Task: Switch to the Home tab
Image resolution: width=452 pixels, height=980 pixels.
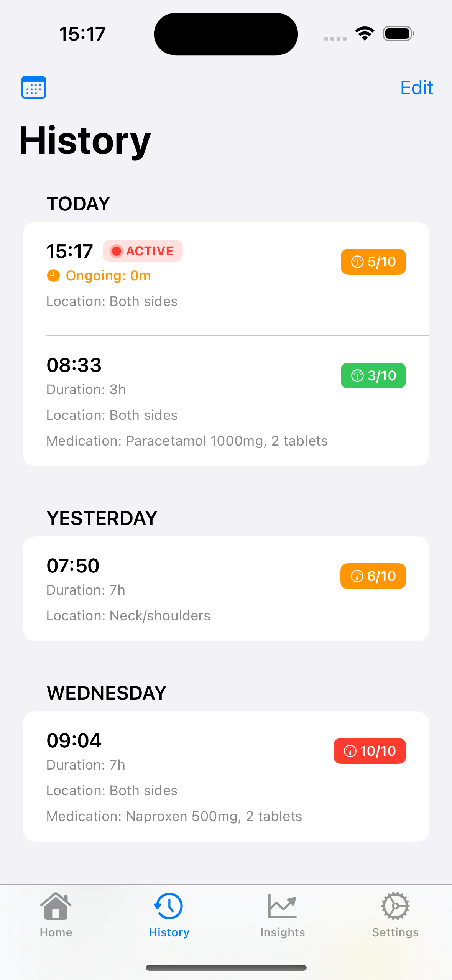Action: coord(56,915)
